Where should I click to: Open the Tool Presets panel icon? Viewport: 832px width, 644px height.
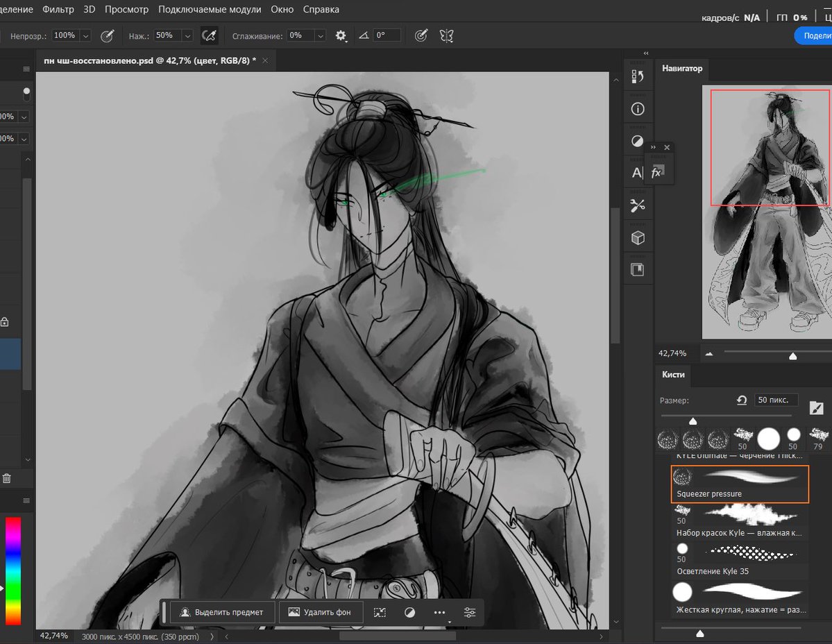[x=638, y=205]
